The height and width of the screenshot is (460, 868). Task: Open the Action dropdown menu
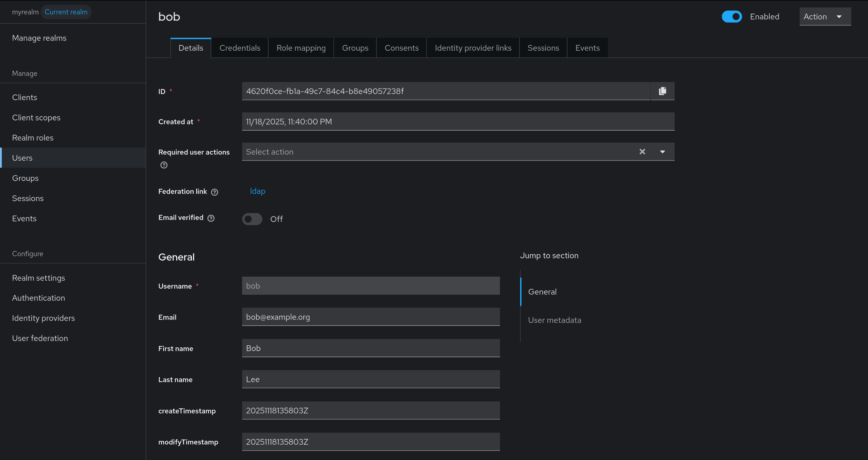(x=825, y=17)
